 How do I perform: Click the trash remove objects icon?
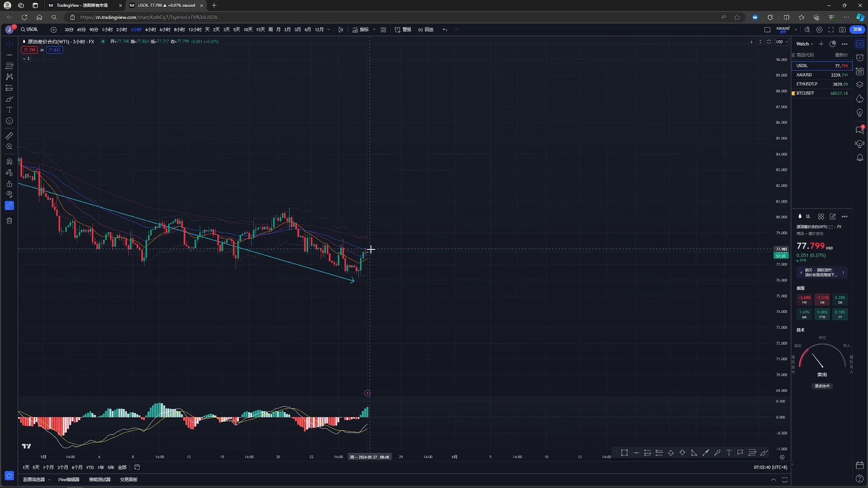9,221
